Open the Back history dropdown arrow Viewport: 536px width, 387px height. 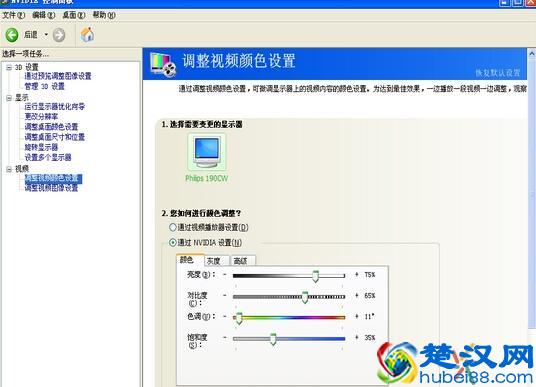click(x=46, y=35)
